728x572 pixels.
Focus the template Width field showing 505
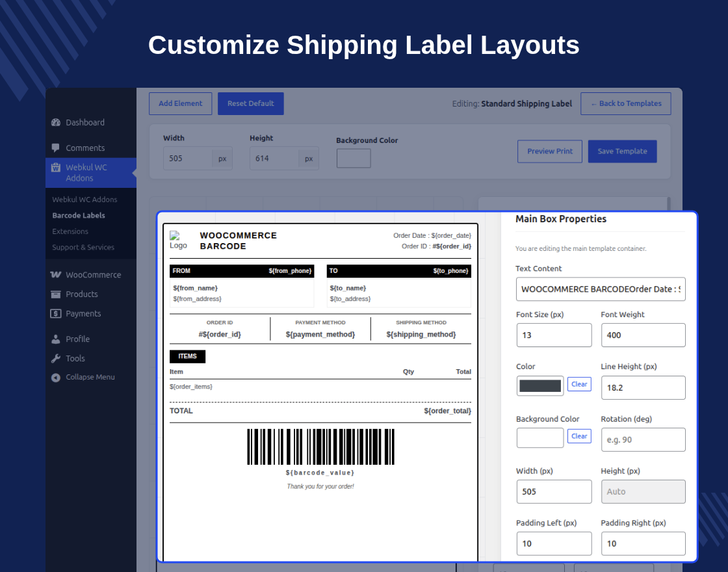click(188, 159)
